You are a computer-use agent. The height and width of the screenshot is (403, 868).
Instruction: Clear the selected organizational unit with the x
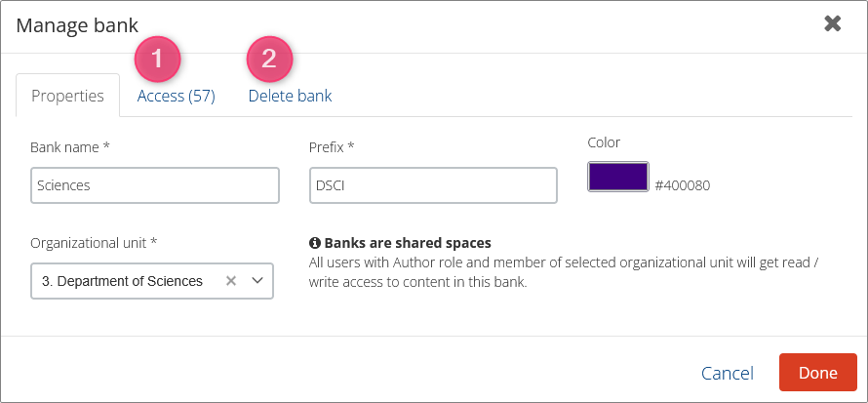(x=231, y=281)
